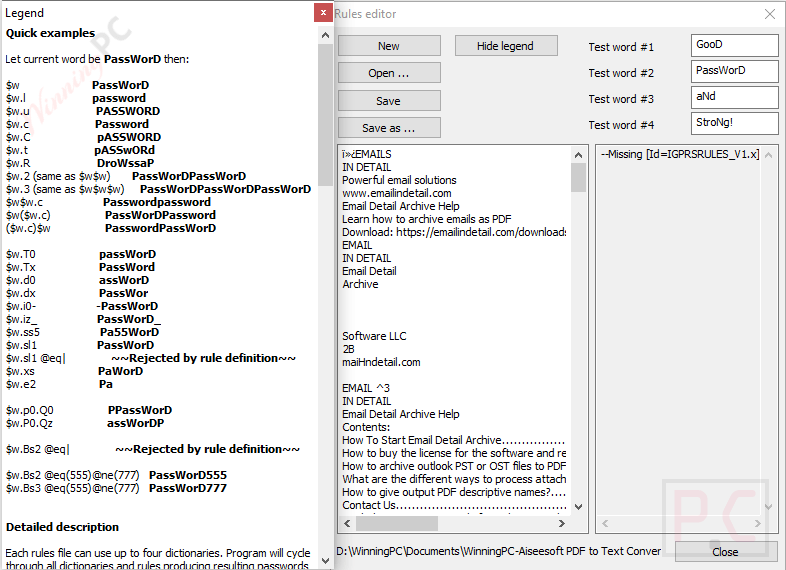The width and height of the screenshot is (786, 570).
Task: Click the rules text area scroll down arrow
Action: (578, 507)
